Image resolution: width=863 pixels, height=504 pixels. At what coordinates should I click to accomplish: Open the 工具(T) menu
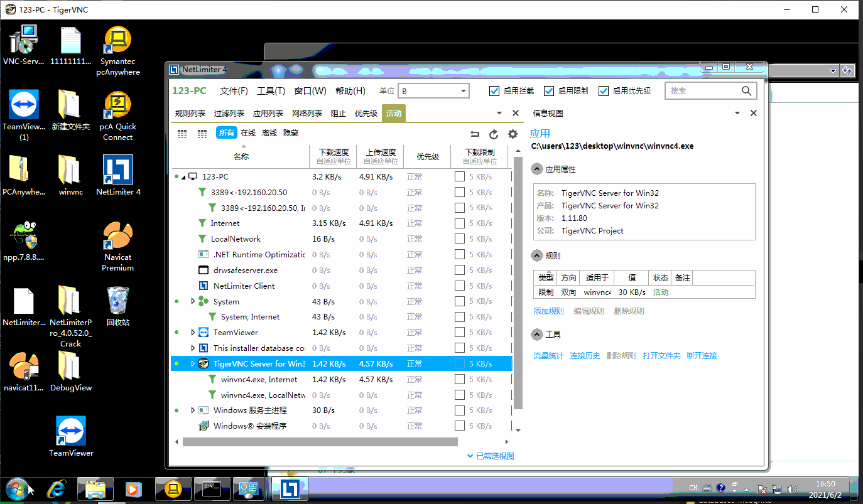271,91
